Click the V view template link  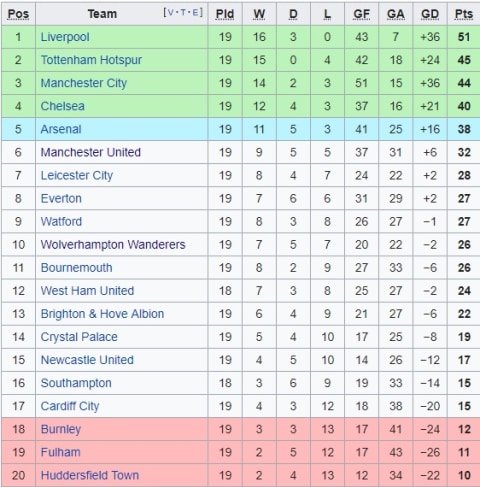[x=171, y=13]
